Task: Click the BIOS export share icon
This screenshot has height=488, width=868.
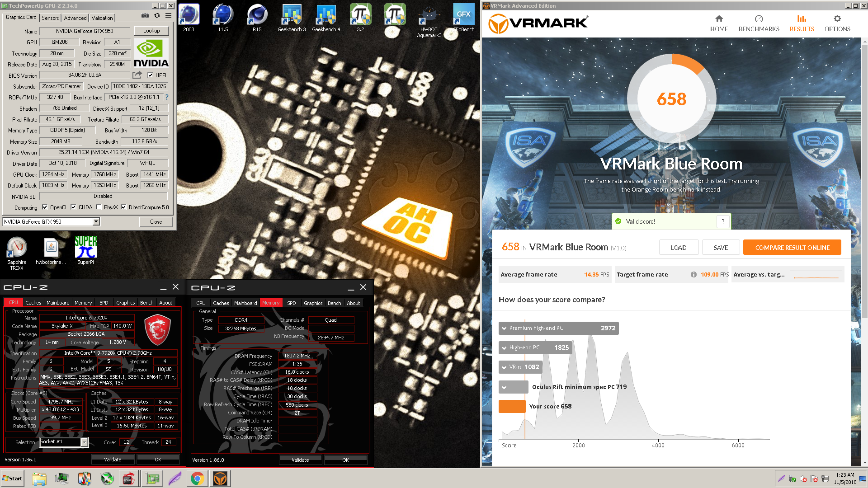Action: [137, 75]
